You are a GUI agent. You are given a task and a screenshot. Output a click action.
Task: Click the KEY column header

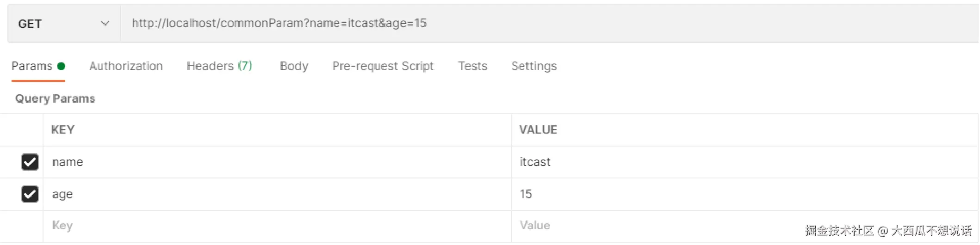(x=63, y=130)
